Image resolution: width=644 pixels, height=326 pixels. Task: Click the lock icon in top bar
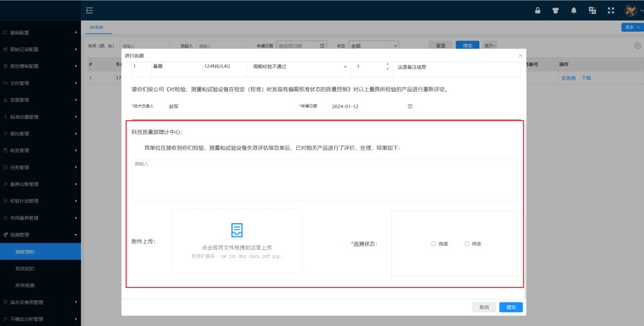point(537,9)
